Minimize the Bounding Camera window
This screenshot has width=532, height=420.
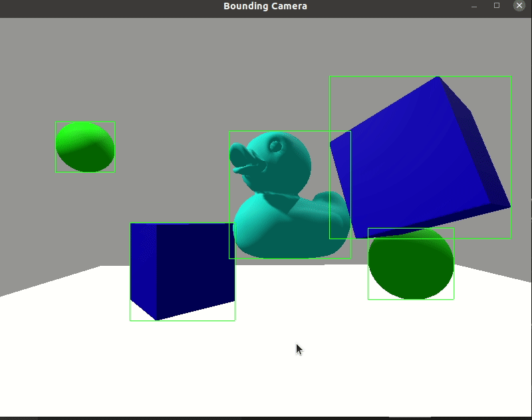coord(474,6)
